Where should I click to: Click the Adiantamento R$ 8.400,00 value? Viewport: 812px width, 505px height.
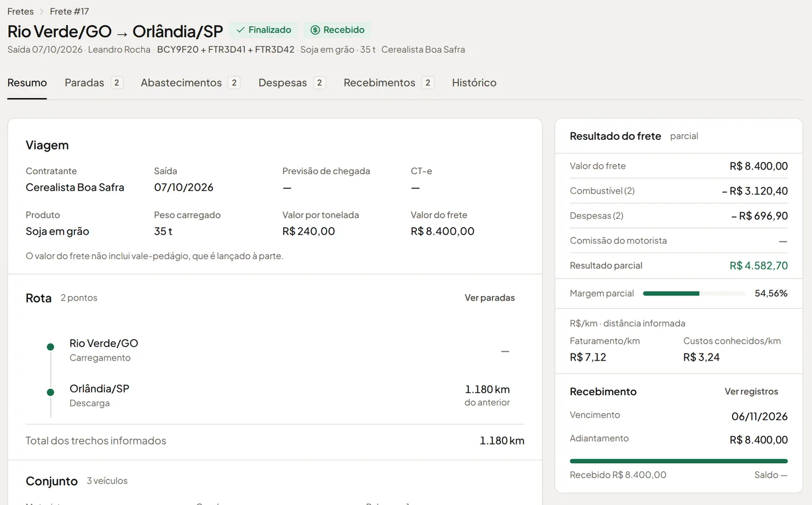click(x=759, y=440)
